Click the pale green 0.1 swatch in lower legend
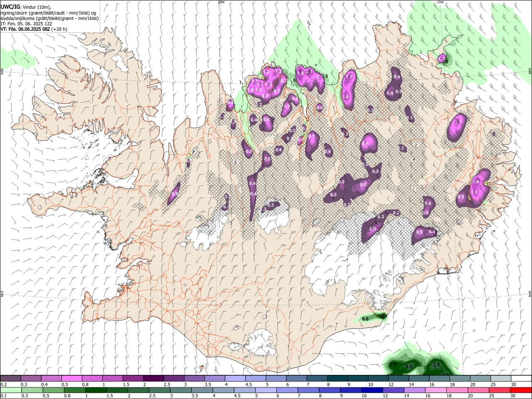This screenshot has width=532, height=399. click(11, 390)
